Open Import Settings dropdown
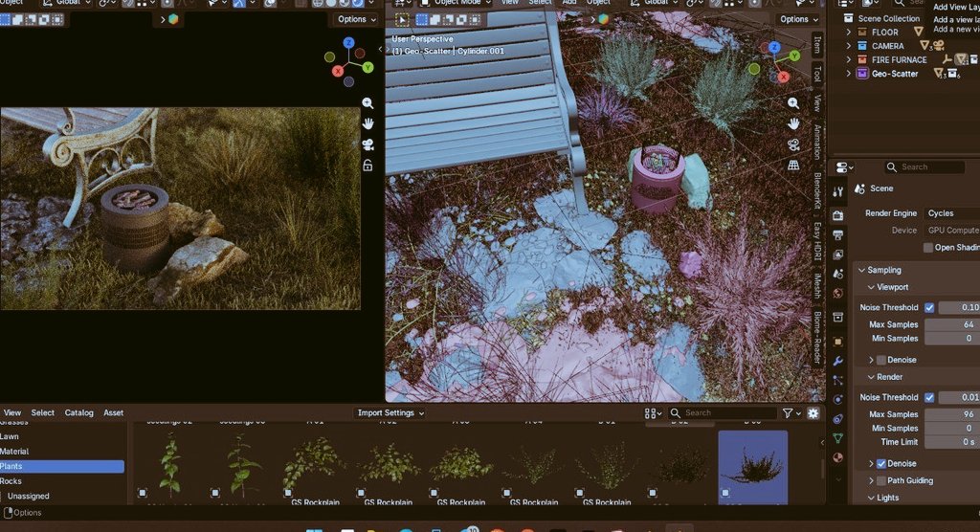 pos(390,413)
